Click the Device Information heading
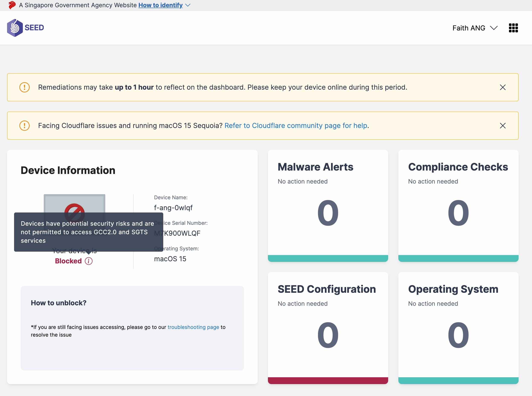Image resolution: width=532 pixels, height=396 pixels. coord(68,170)
